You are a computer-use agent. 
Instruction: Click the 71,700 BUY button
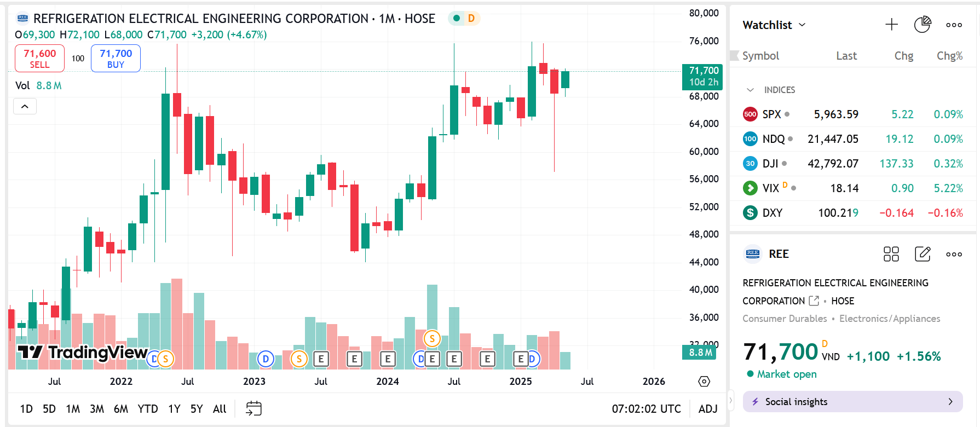pos(116,59)
